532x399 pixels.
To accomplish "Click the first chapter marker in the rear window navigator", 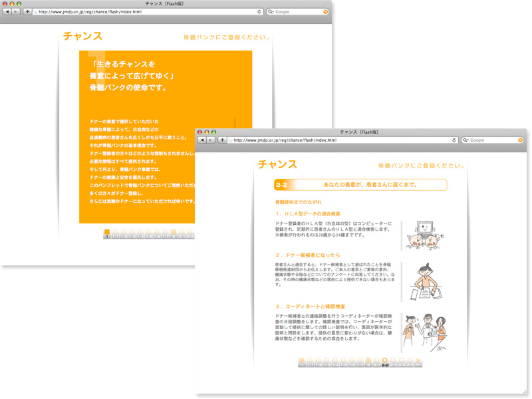I will 106,233.
